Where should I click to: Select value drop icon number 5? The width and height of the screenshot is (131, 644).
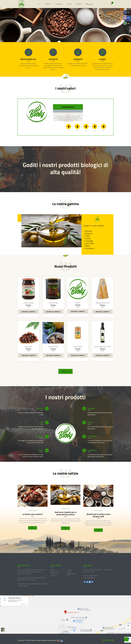tap(103, 126)
